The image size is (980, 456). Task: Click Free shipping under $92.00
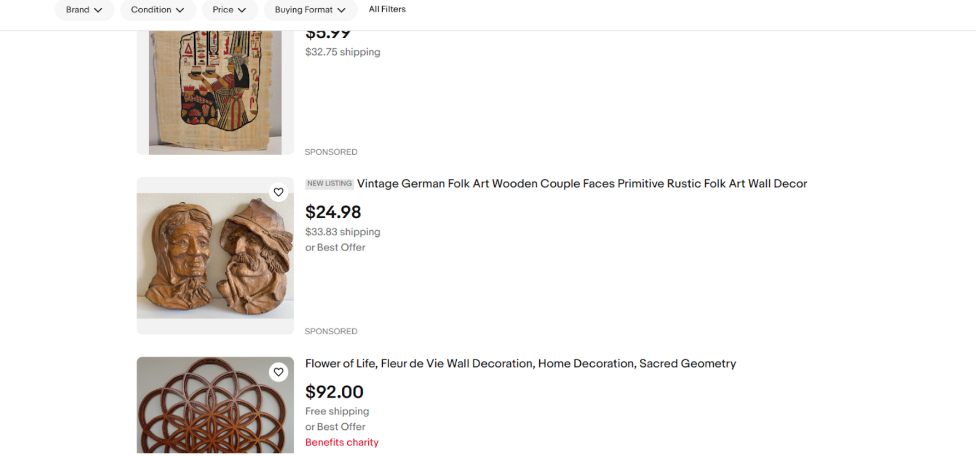[x=337, y=411]
